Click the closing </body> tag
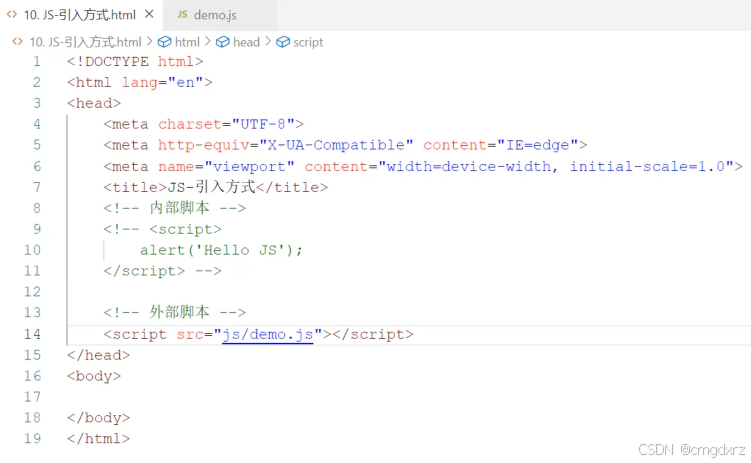Image resolution: width=751 pixels, height=463 pixels. tap(98, 418)
